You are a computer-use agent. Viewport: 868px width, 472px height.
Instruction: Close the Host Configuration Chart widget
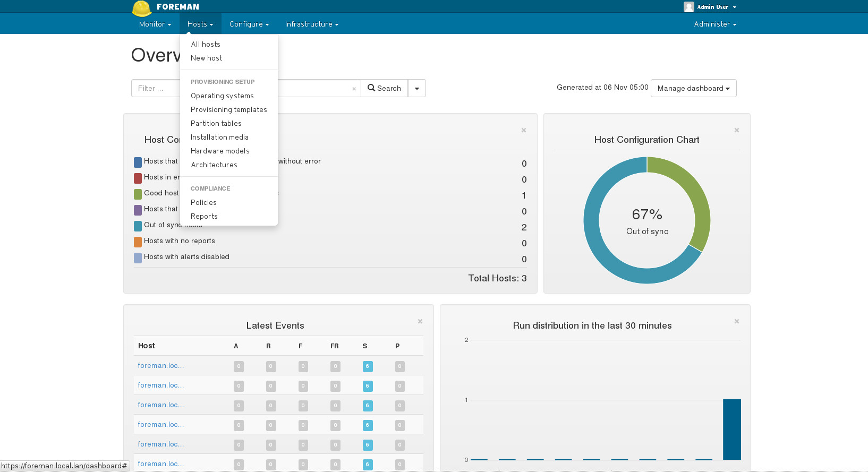pos(737,130)
